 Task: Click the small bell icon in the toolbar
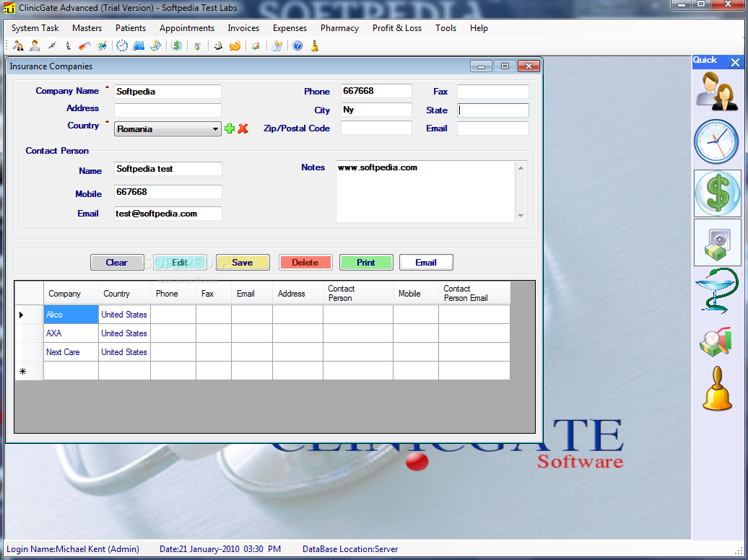314,45
